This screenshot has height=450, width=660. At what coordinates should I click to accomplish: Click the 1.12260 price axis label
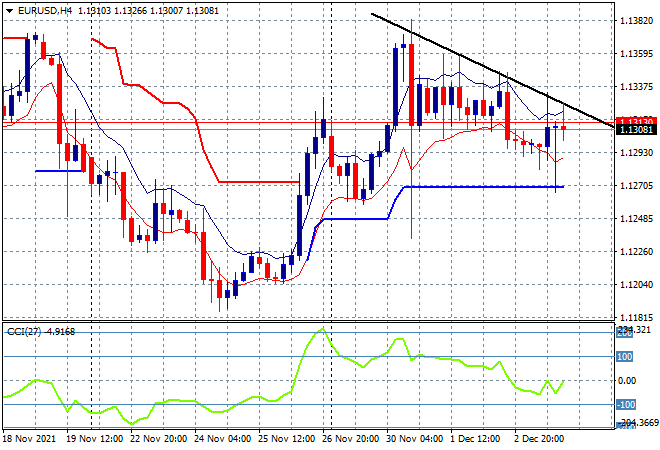tap(636, 252)
